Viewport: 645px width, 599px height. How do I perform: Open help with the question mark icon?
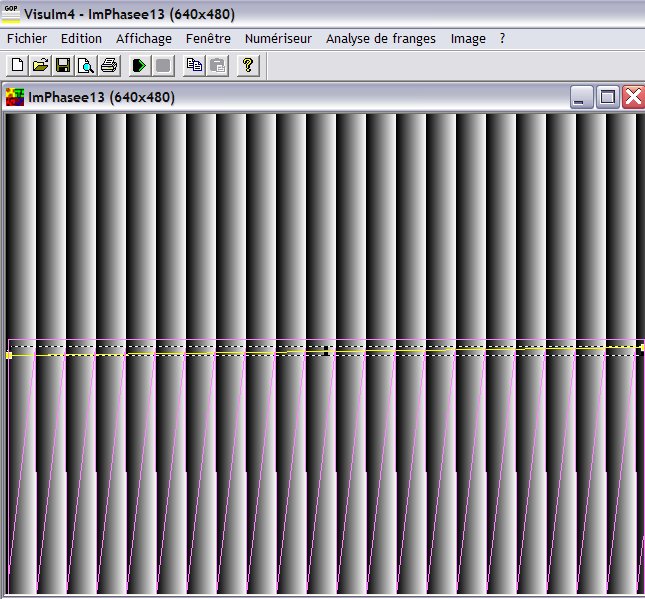tap(248, 66)
